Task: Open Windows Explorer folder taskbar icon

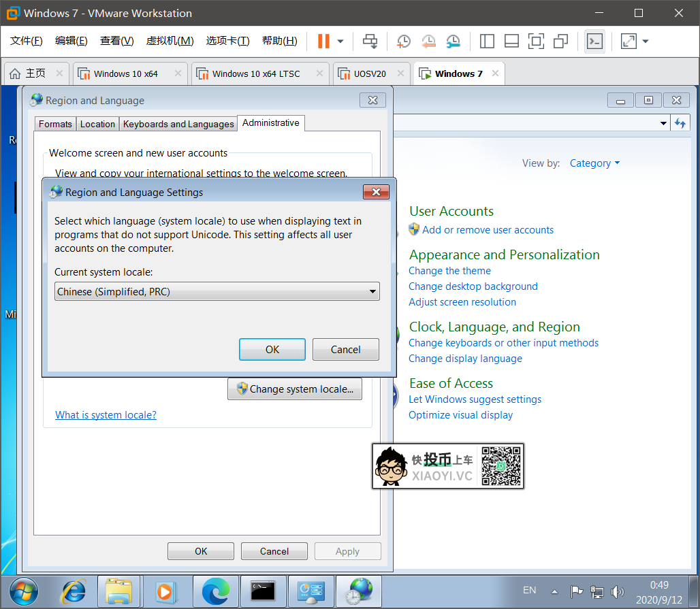Action: pyautogui.click(x=118, y=591)
